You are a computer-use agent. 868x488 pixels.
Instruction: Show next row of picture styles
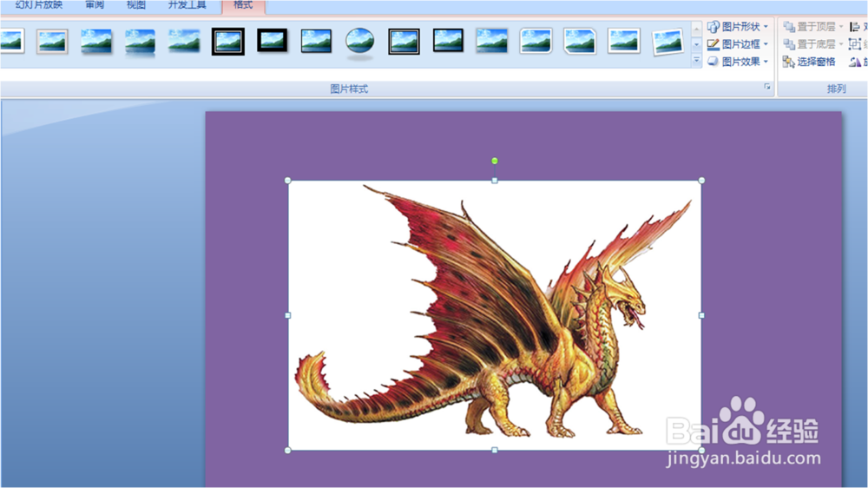click(696, 43)
